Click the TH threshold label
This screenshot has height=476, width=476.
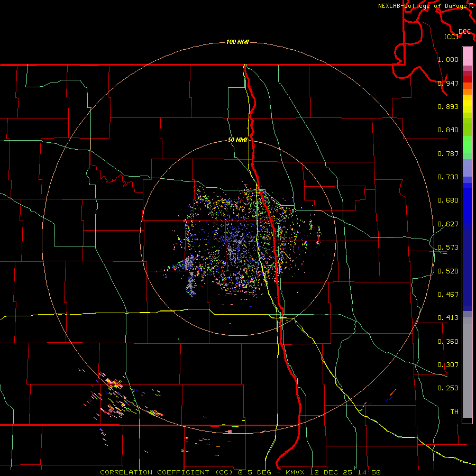point(454,412)
